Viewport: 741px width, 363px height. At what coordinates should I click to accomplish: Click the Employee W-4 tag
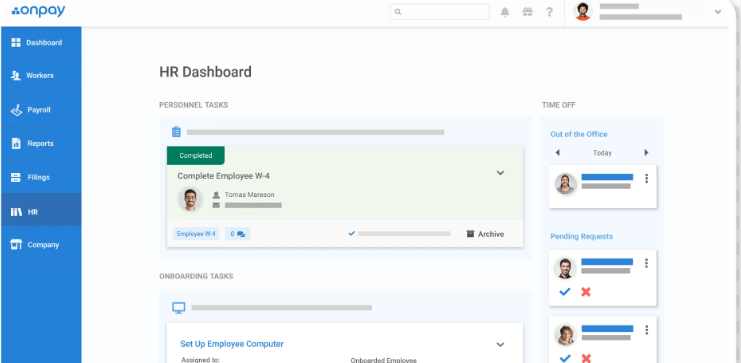tap(196, 233)
